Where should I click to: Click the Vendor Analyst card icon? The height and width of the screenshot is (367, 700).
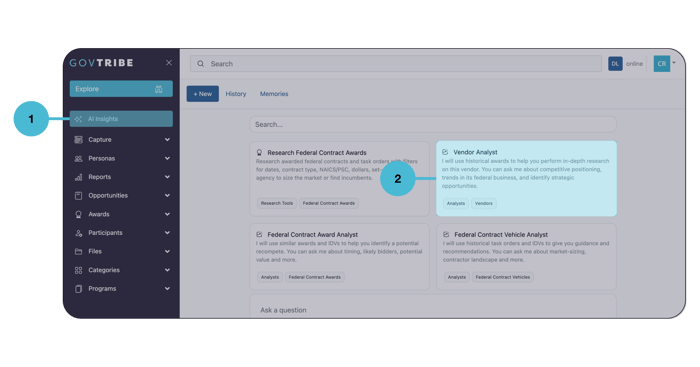pyautogui.click(x=445, y=152)
